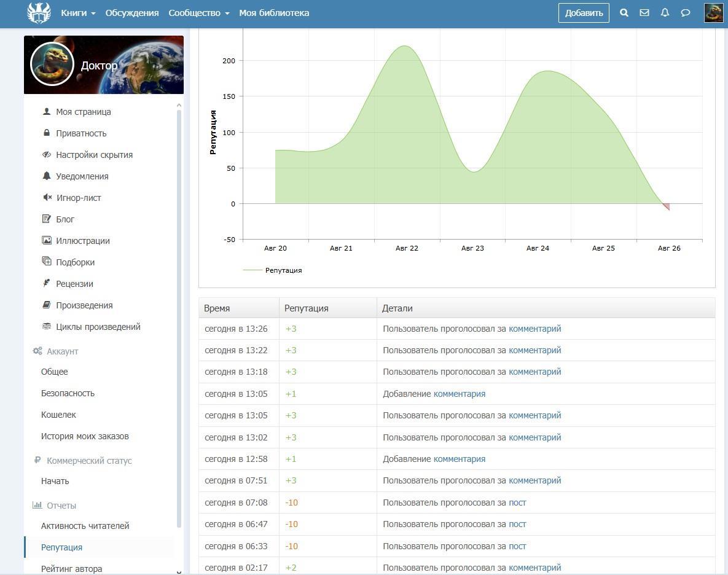Click the chat bubble icon in header
The image size is (728, 575).
(x=686, y=13)
